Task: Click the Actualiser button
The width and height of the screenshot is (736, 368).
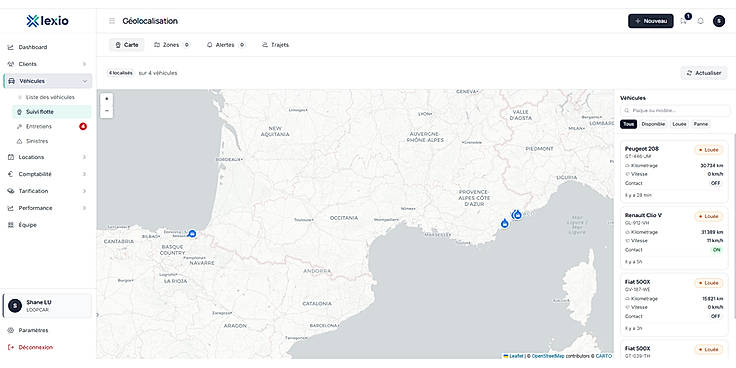Action: [x=704, y=73]
